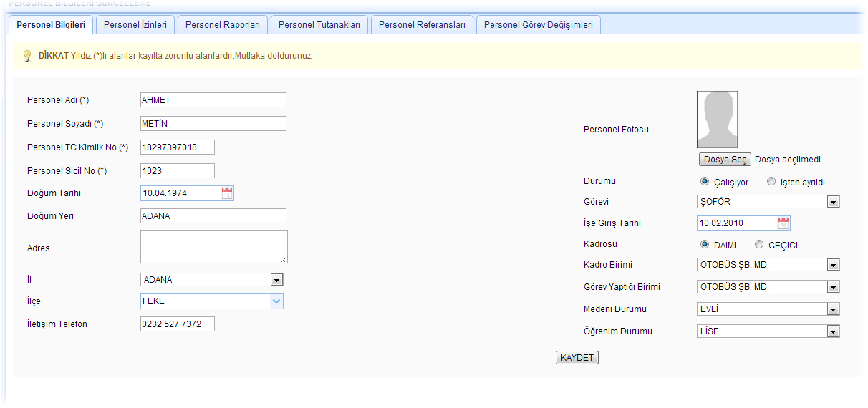Open the Personel Raporları tab
This screenshot has height=408, width=868.
coord(223,25)
